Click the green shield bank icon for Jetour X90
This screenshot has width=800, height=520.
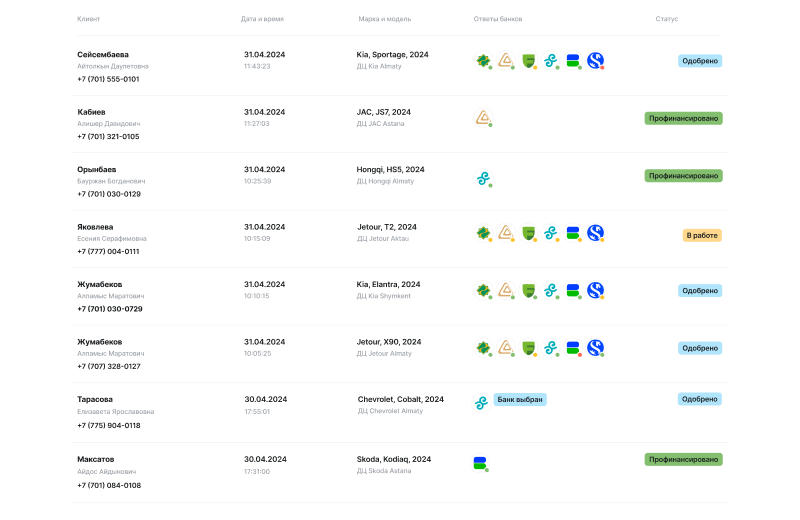coord(528,348)
